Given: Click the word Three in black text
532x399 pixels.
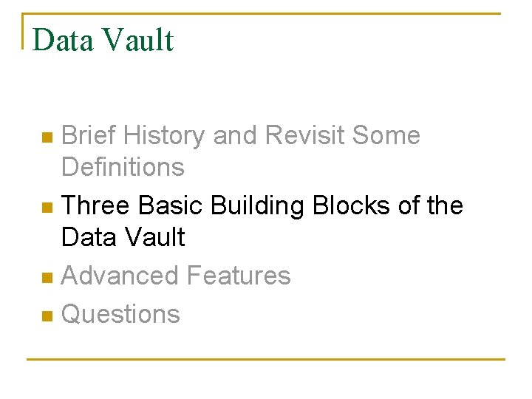Looking at the screenshot, I should click(x=95, y=205).
